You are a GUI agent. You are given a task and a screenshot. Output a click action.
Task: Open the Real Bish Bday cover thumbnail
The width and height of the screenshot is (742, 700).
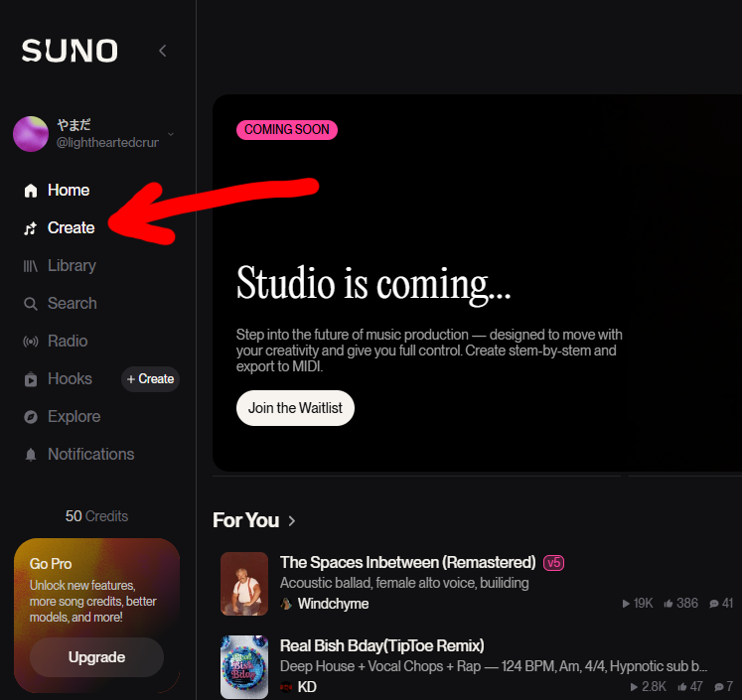(x=244, y=667)
